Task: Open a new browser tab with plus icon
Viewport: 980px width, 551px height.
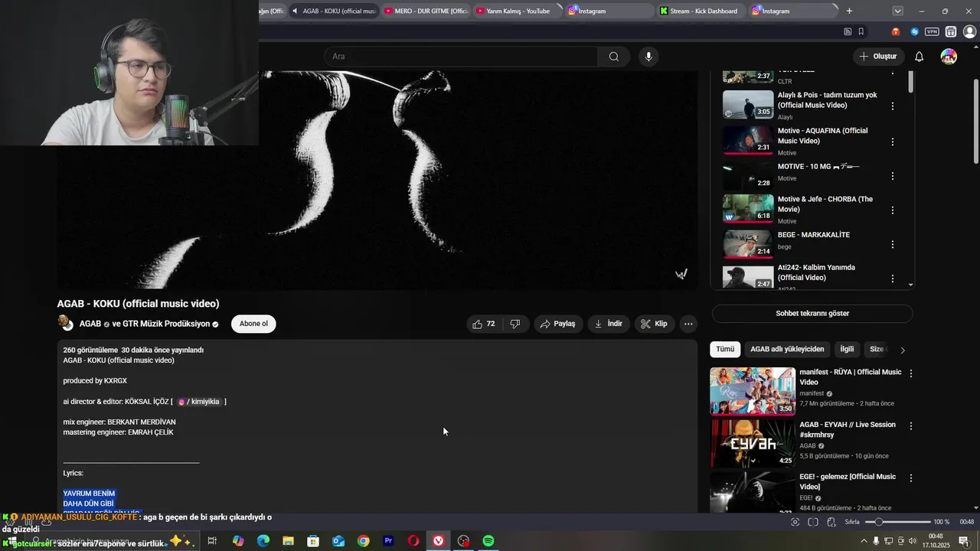Action: [849, 11]
